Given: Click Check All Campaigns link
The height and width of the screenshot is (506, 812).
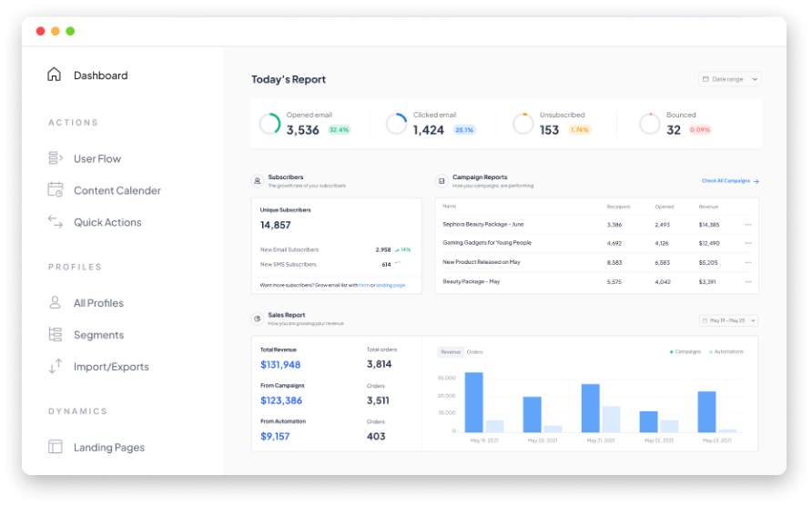Looking at the screenshot, I should click(x=726, y=181).
